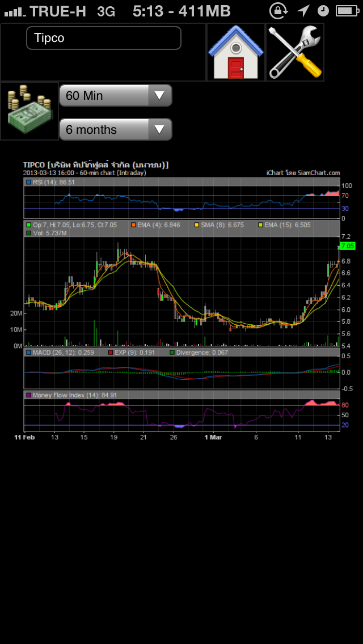This screenshot has height=644, width=363.
Task: Open the wrench and screwdriver settings icon
Action: tap(295, 52)
